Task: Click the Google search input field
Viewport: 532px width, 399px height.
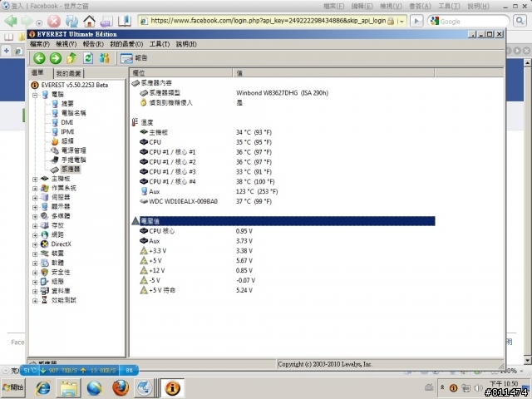Action: 473,22
